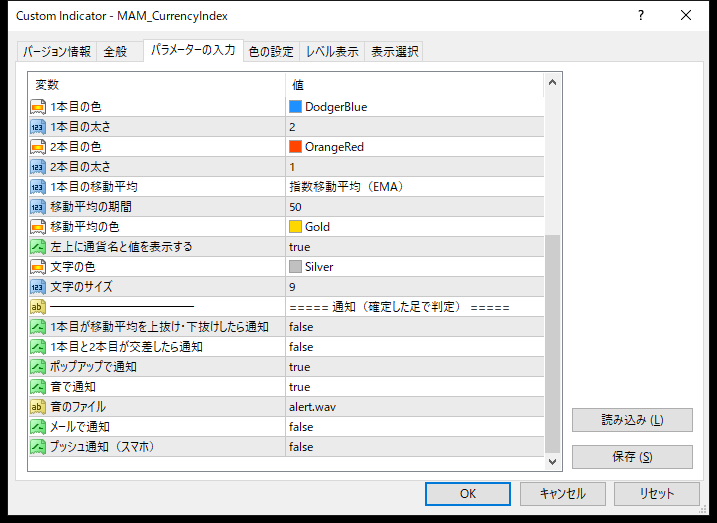
Task: Click the color icon beside 1本目の色
Action: (38, 107)
